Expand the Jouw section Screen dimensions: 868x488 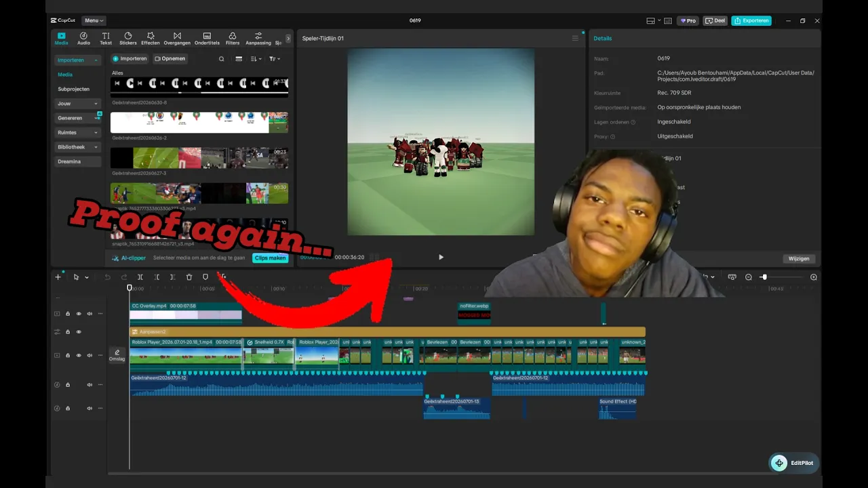[77, 104]
